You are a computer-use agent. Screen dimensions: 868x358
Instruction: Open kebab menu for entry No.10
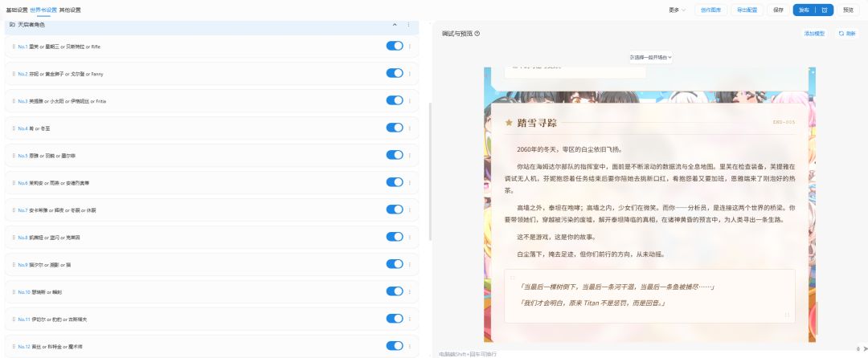[x=410, y=291]
